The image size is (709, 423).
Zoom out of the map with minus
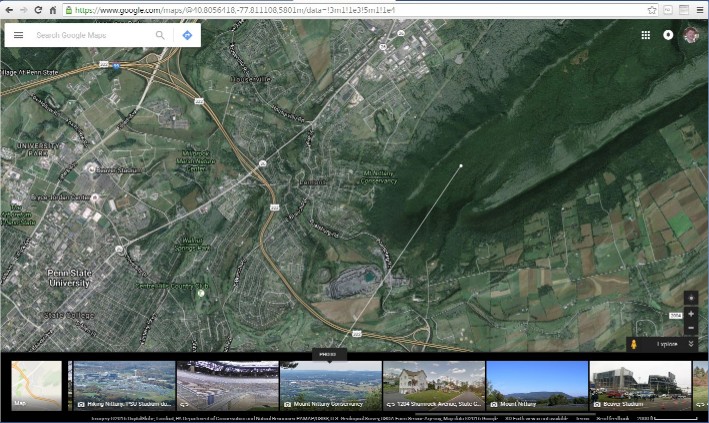pyautogui.click(x=690, y=328)
